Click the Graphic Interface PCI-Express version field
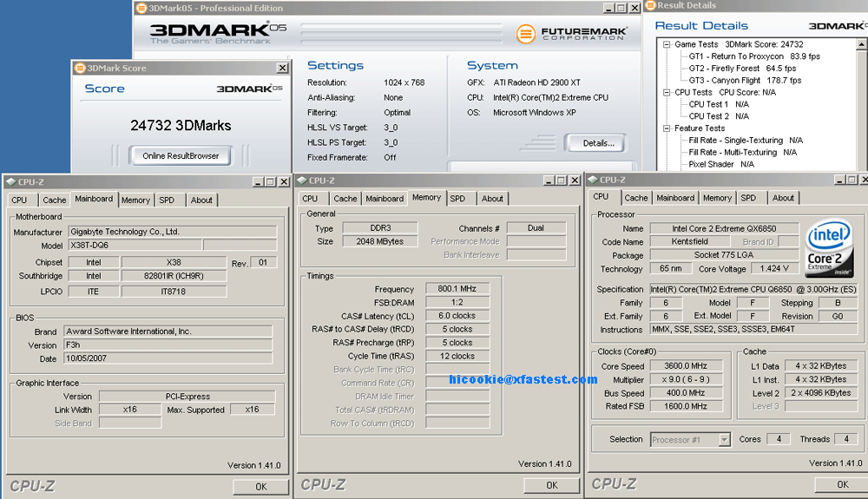 tap(187, 397)
